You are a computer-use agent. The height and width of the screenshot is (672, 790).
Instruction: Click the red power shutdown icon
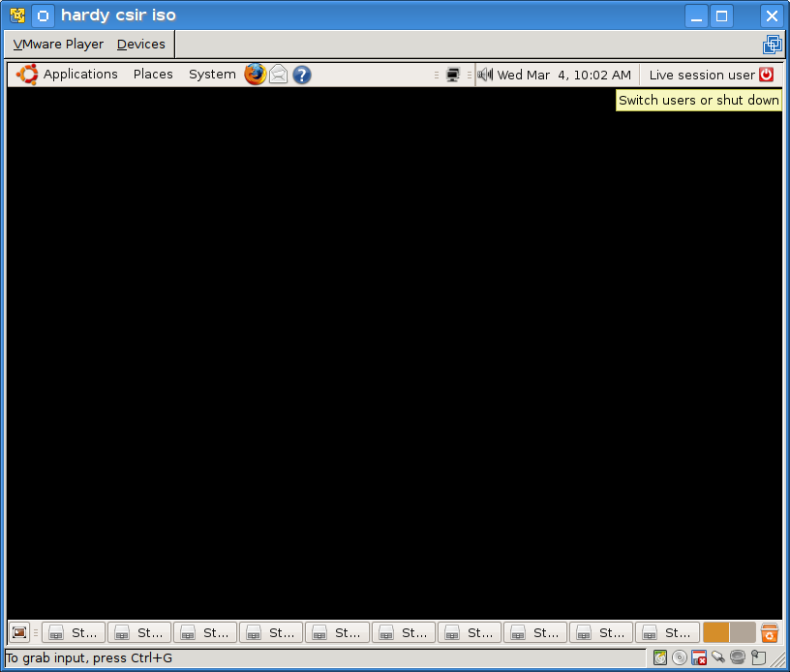coord(766,75)
